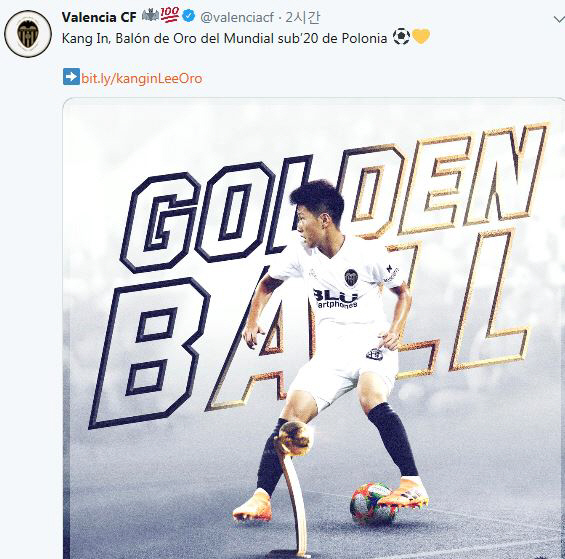Click the red 100 emoji
This screenshot has height=559, width=565.
pyautogui.click(x=170, y=15)
